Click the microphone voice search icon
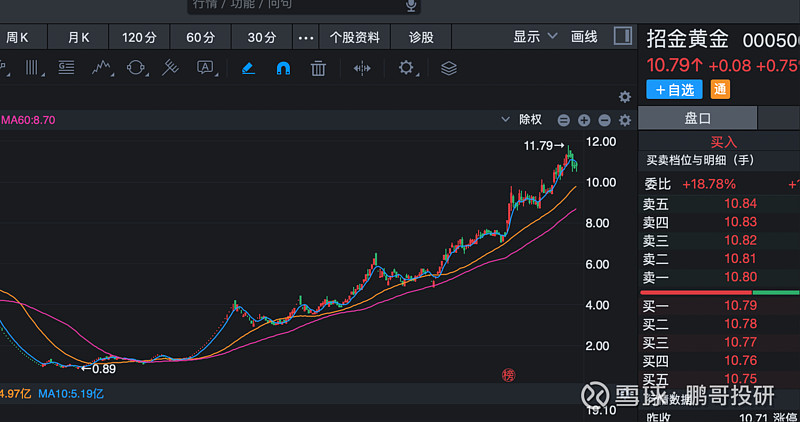The width and height of the screenshot is (800, 422). pyautogui.click(x=411, y=6)
